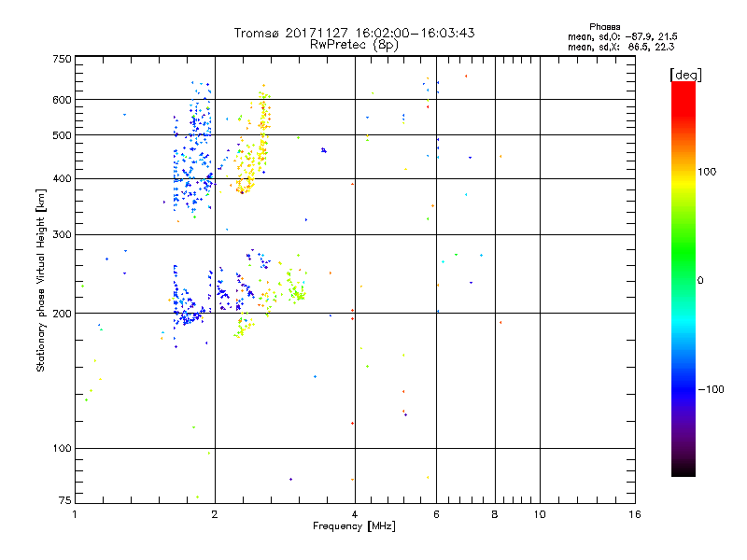
Task: Click the x-axis tick label '2'
Action: click(x=215, y=515)
